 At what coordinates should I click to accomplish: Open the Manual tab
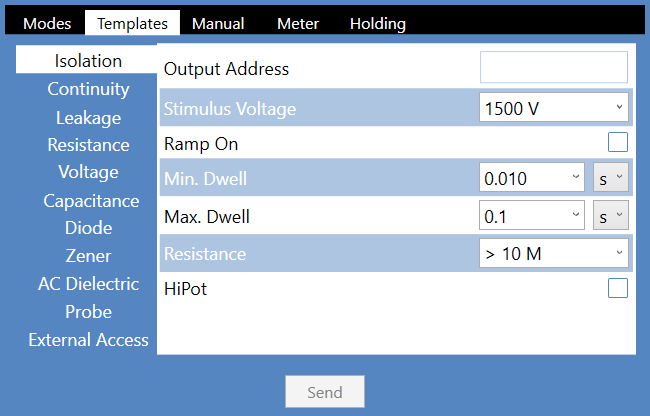218,23
